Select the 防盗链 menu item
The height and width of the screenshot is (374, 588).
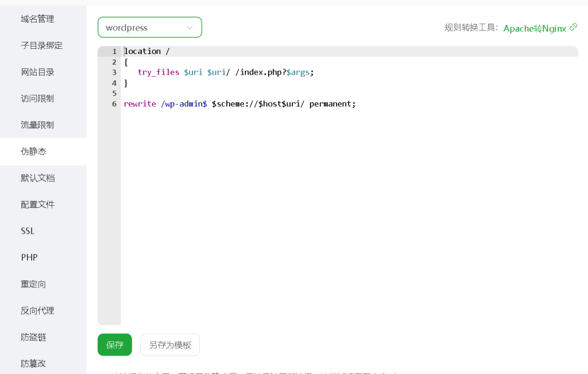[x=33, y=337]
